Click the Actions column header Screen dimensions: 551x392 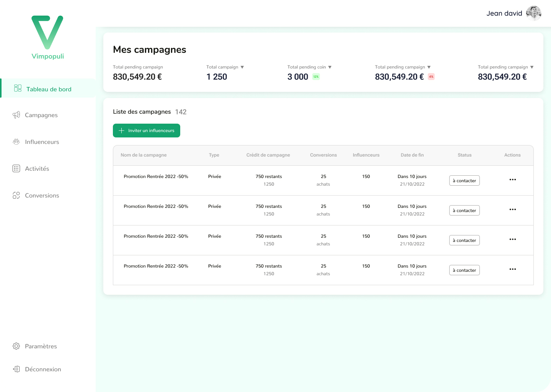click(512, 155)
